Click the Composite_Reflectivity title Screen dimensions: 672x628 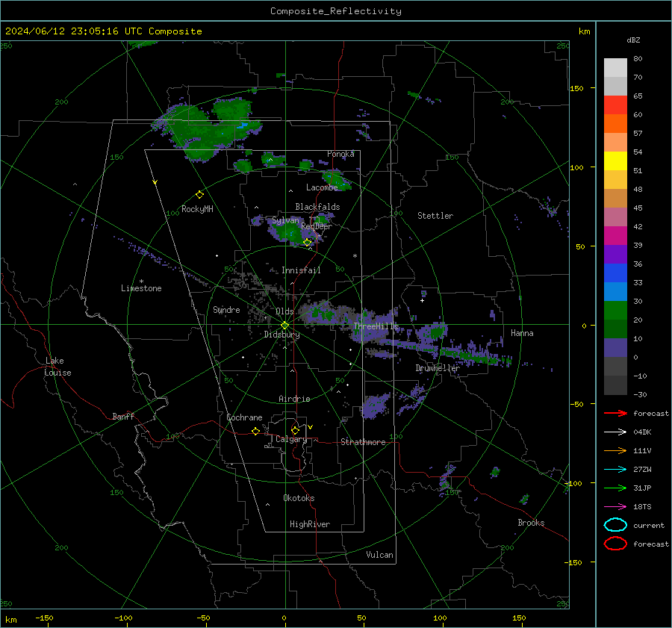click(x=335, y=11)
